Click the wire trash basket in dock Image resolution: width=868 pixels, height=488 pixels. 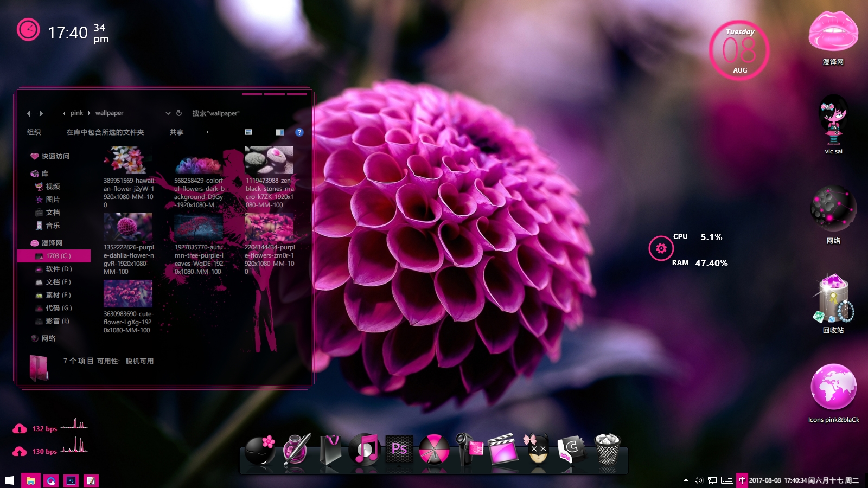click(607, 449)
